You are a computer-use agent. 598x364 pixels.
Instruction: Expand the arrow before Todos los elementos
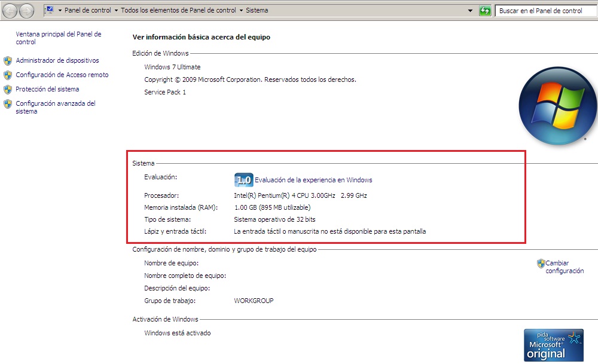point(116,11)
